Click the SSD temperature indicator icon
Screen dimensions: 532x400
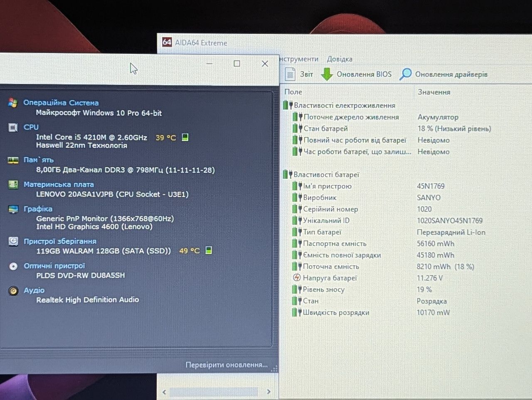point(209,250)
